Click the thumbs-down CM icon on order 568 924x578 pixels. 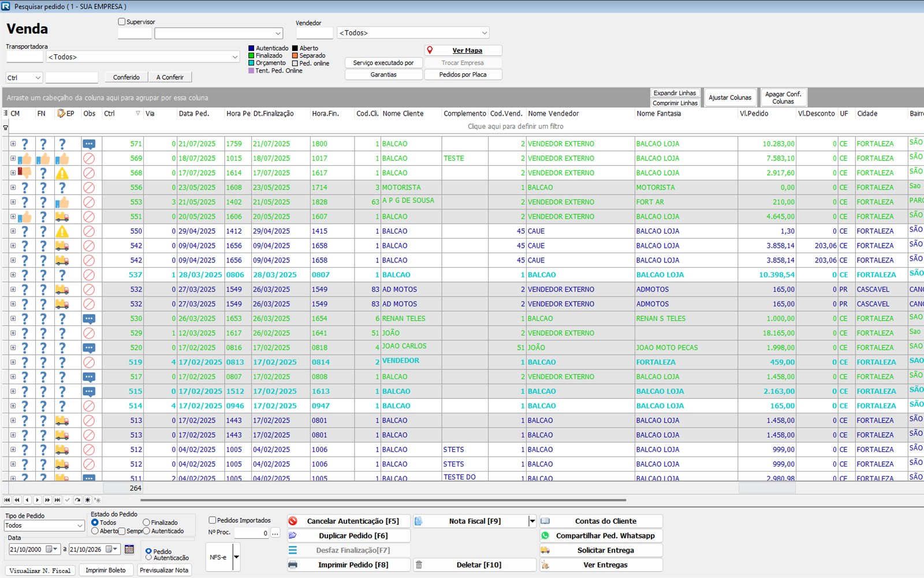click(24, 172)
